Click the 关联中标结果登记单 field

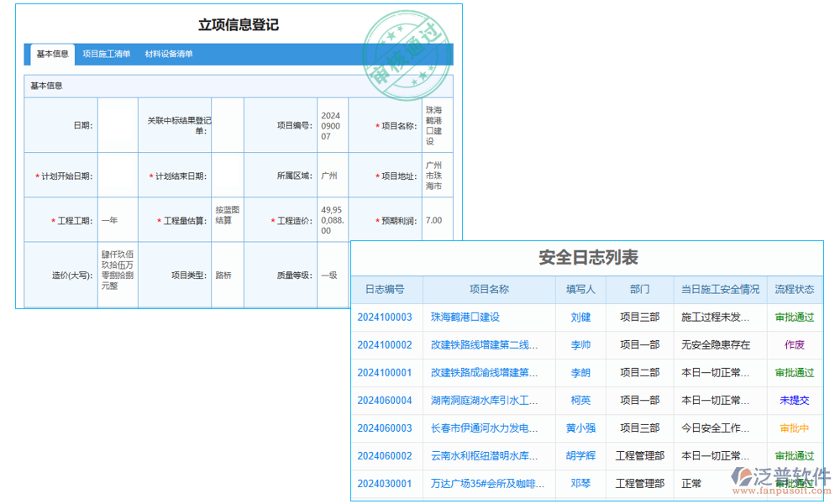click(227, 124)
